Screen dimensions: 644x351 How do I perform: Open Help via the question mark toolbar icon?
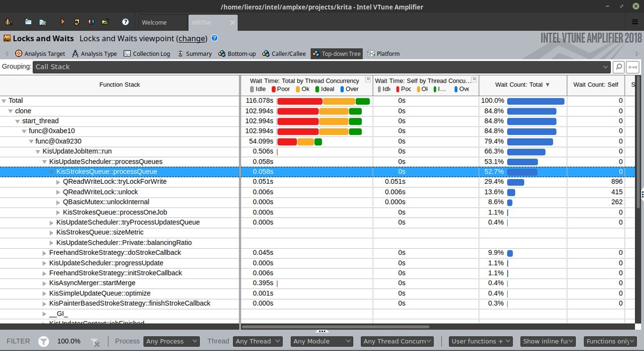pyautogui.click(x=125, y=22)
